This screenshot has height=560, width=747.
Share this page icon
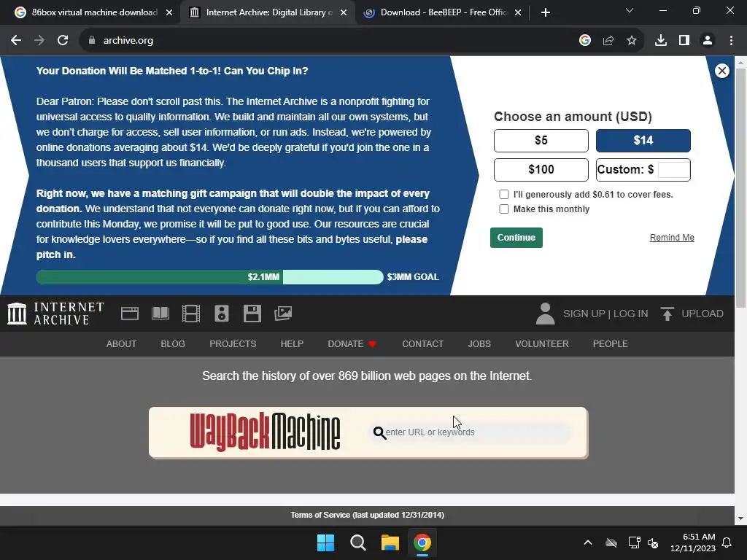pos(608,41)
